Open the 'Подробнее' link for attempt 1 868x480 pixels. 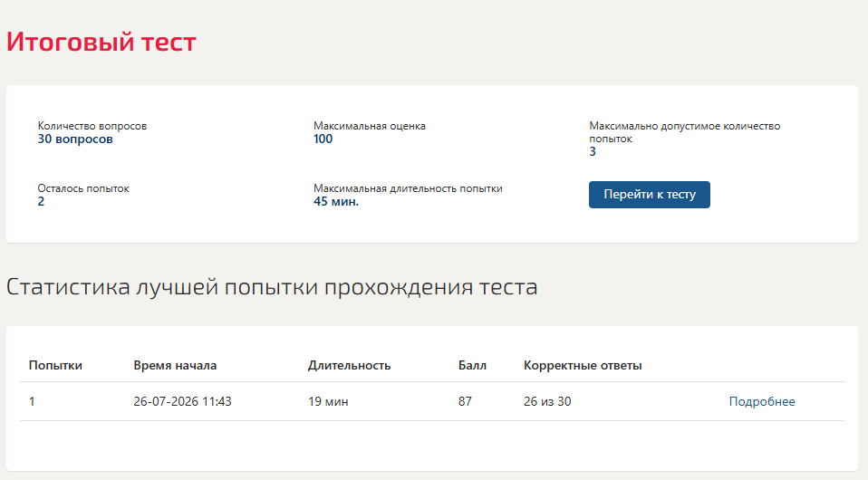click(x=762, y=401)
